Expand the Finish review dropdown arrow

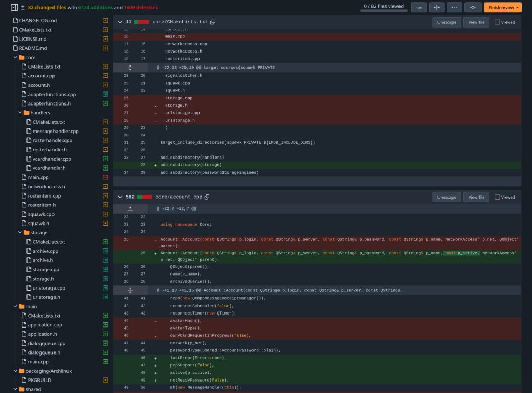pyautogui.click(x=518, y=7)
